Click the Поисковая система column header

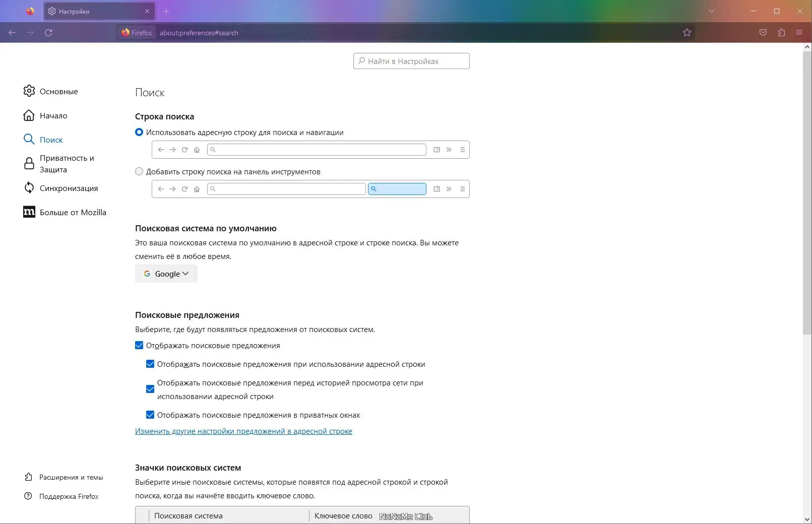point(229,515)
